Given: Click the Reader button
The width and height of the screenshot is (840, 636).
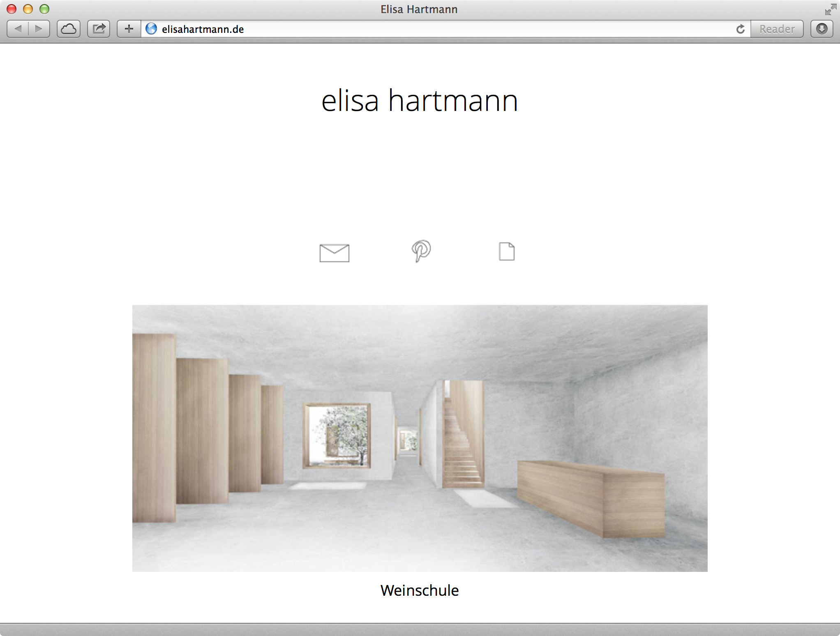Looking at the screenshot, I should pyautogui.click(x=777, y=29).
